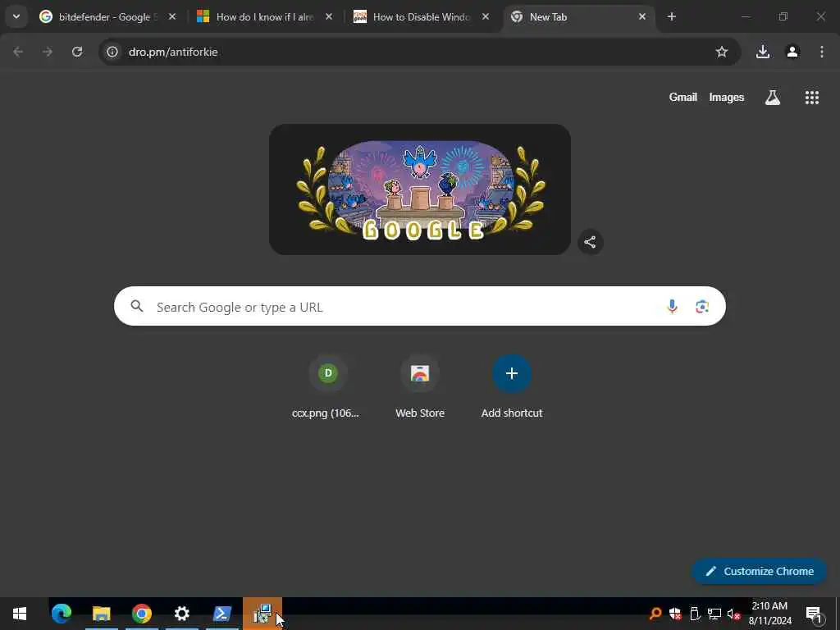Open the Windows Start menu
The image size is (840, 630).
click(x=20, y=614)
